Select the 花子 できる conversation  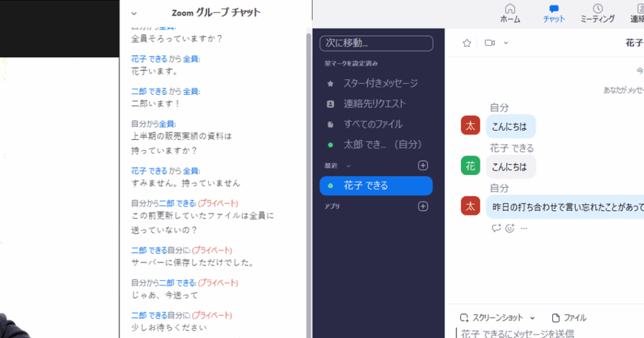click(x=376, y=186)
